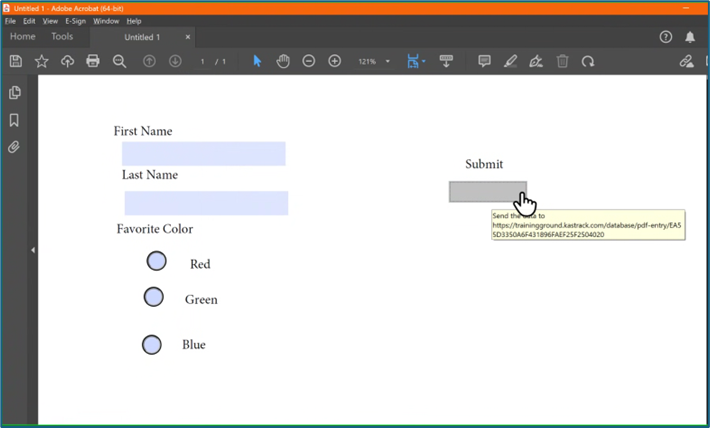Screen dimensions: 710x428
Task: Click into the First Name field
Action: (x=204, y=154)
